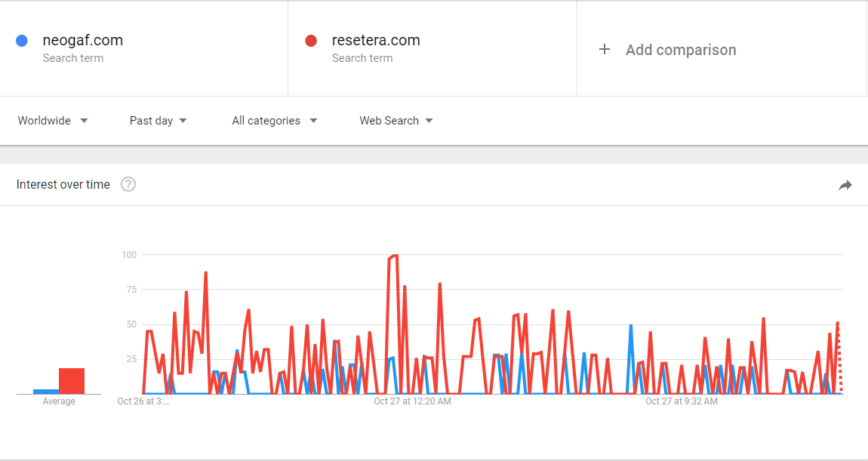
Task: Select the Oct 27 at 12:20 AM axis label
Action: [412, 401]
